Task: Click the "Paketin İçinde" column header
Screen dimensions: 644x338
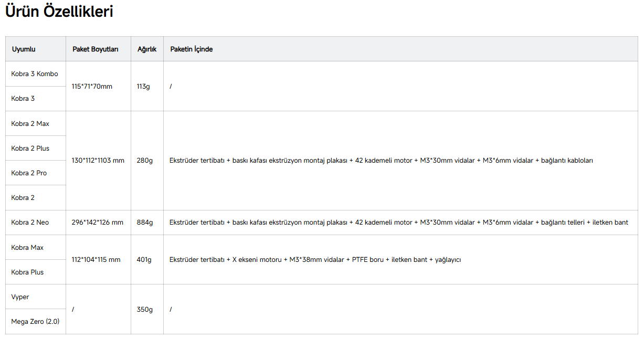Action: coord(192,49)
